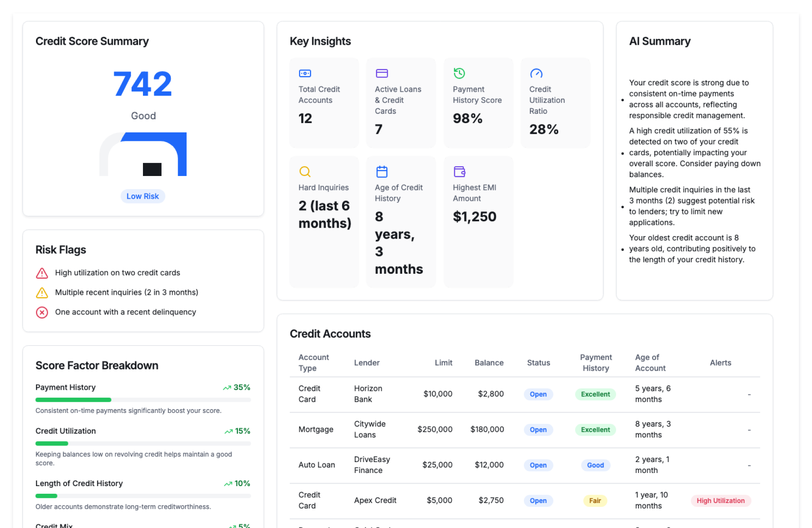This screenshot has width=812, height=528.
Task: Click the Active Loans credit card icon
Action: click(x=381, y=73)
